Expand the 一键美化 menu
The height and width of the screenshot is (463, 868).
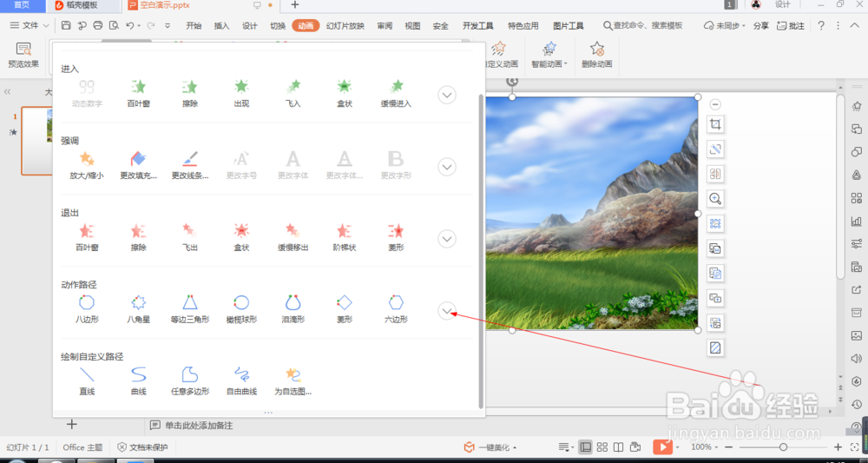[490, 447]
